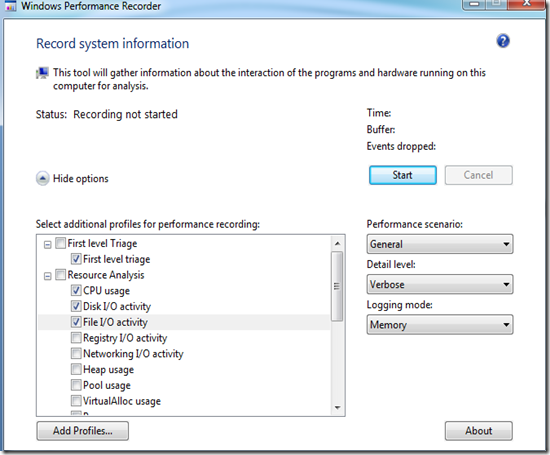Uncheck the First level triage profile

76,259
